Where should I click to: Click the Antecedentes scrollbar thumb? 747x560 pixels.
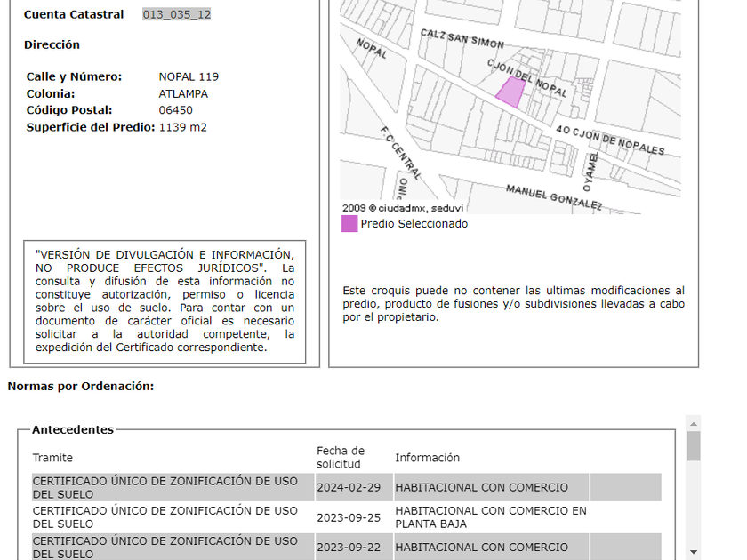(x=694, y=446)
